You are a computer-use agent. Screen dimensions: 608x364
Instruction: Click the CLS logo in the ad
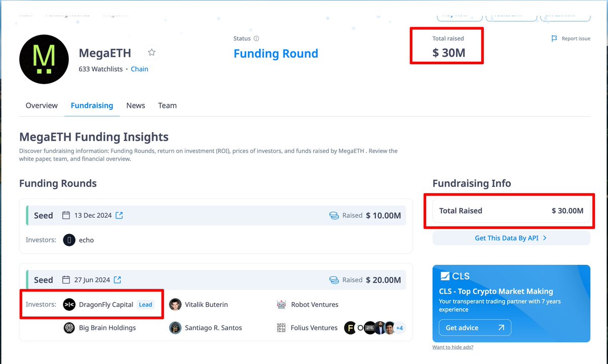(454, 276)
